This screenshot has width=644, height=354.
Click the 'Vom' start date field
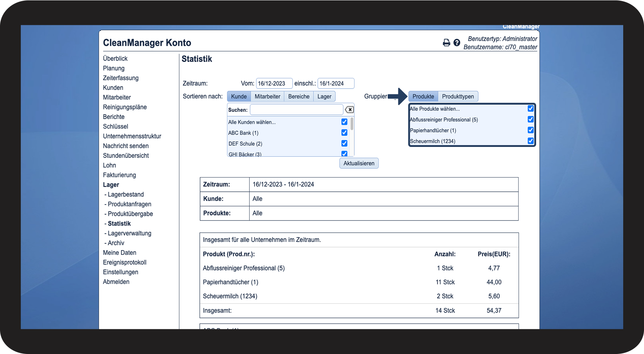click(274, 83)
